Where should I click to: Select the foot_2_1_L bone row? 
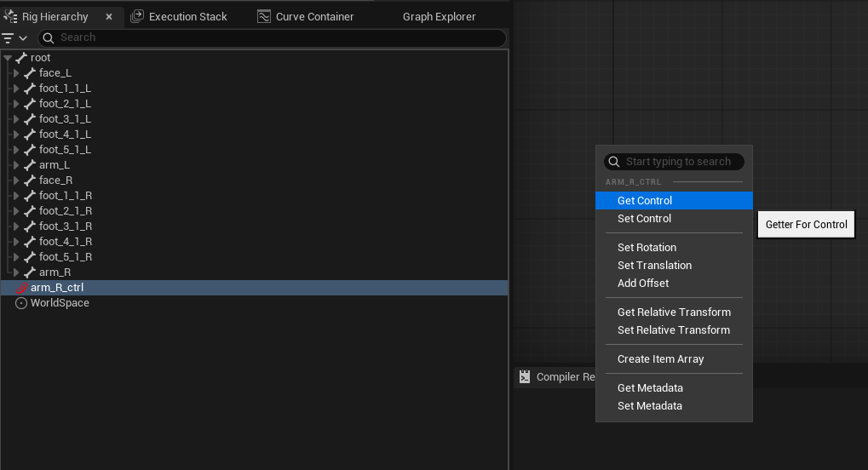click(254, 104)
